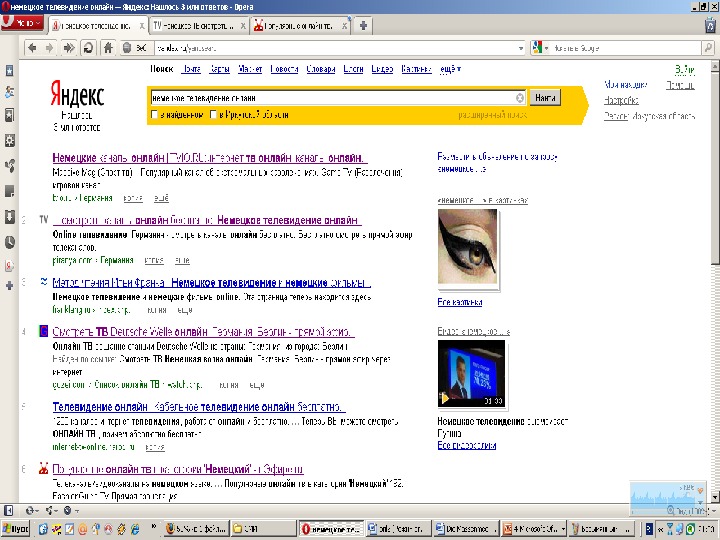Open the ещё link under the pirenya.com result
This screenshot has width=720, height=540.
(182, 260)
